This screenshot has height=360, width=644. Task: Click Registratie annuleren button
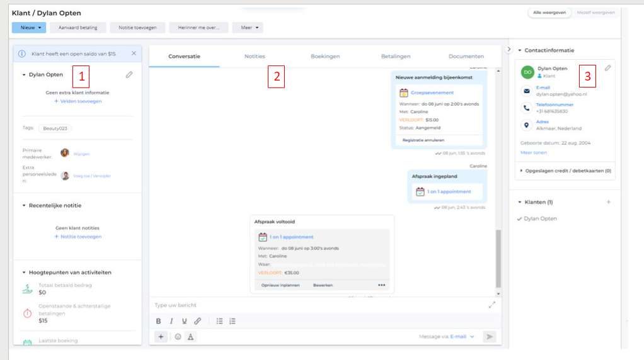pyautogui.click(x=423, y=140)
